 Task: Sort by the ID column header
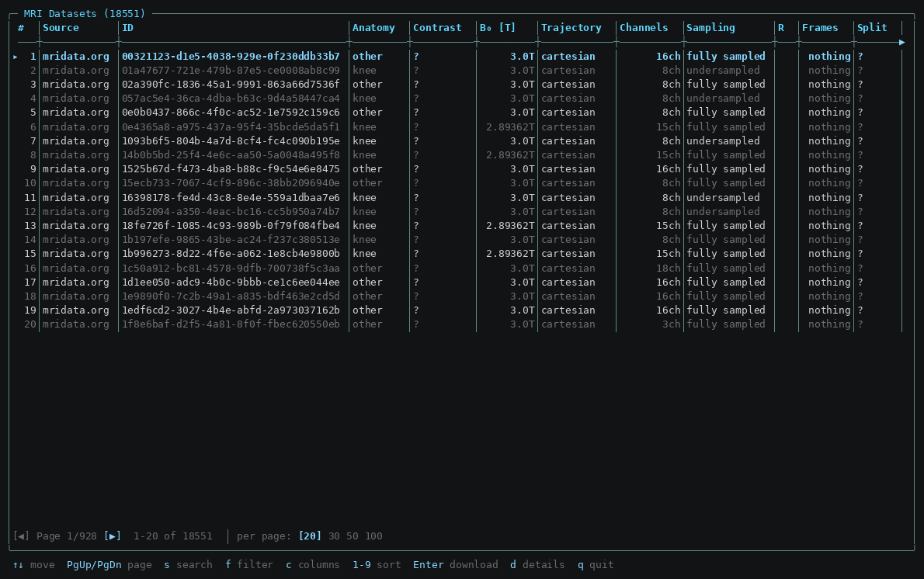pyautogui.click(x=128, y=28)
